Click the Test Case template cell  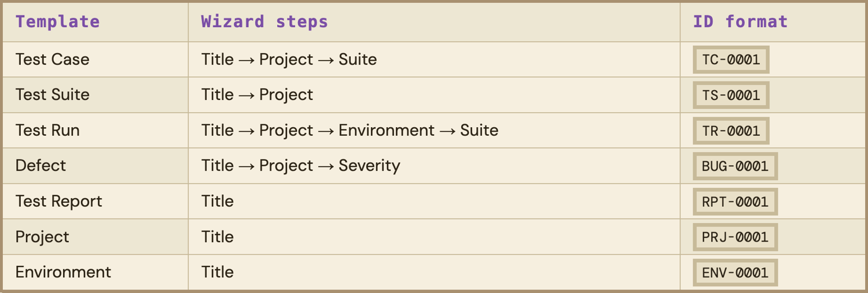click(53, 60)
